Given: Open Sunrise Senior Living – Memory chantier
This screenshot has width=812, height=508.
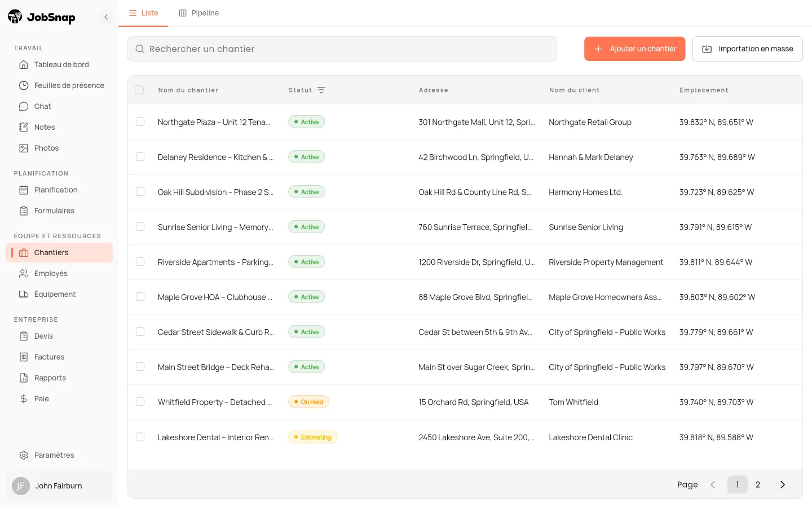Looking at the screenshot, I should pyautogui.click(x=215, y=227).
